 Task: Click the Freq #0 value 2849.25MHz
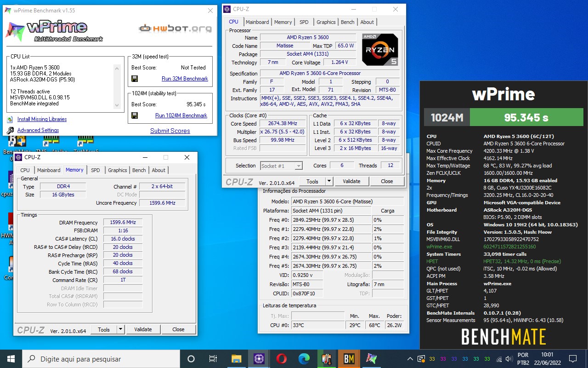[331, 220]
